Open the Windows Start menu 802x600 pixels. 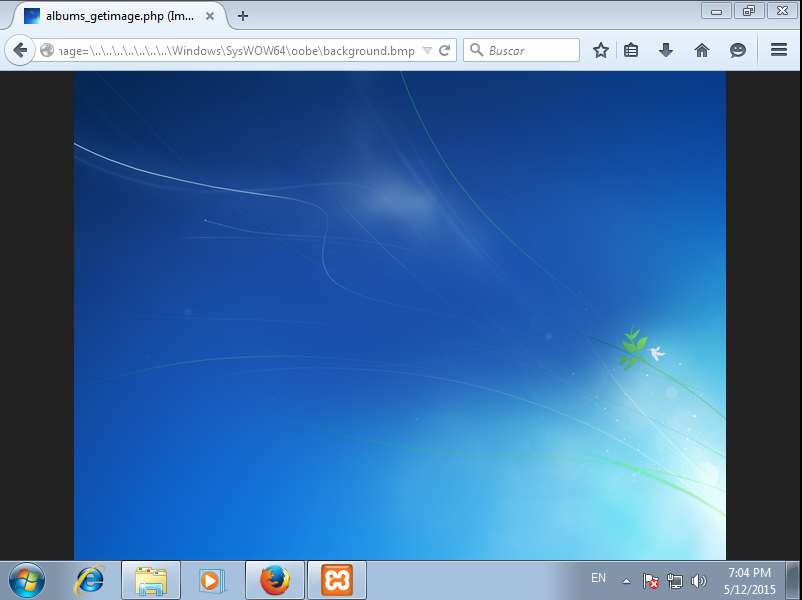point(27,580)
